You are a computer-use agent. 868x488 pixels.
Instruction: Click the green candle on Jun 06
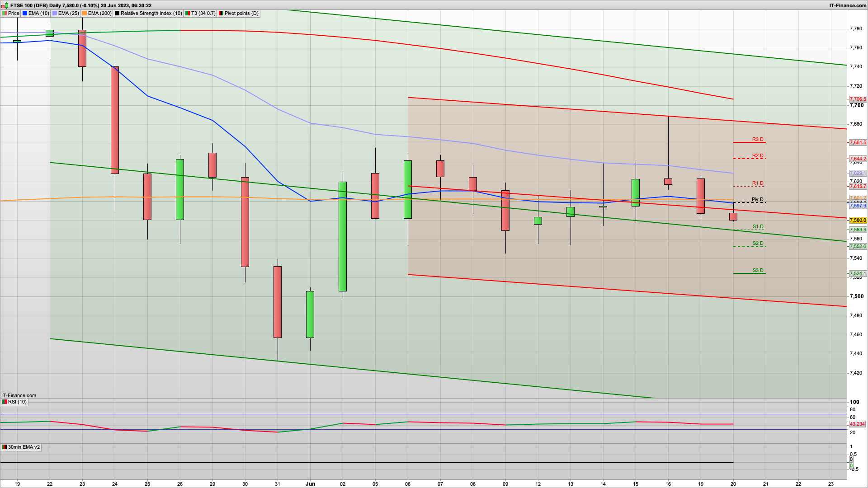click(408, 189)
